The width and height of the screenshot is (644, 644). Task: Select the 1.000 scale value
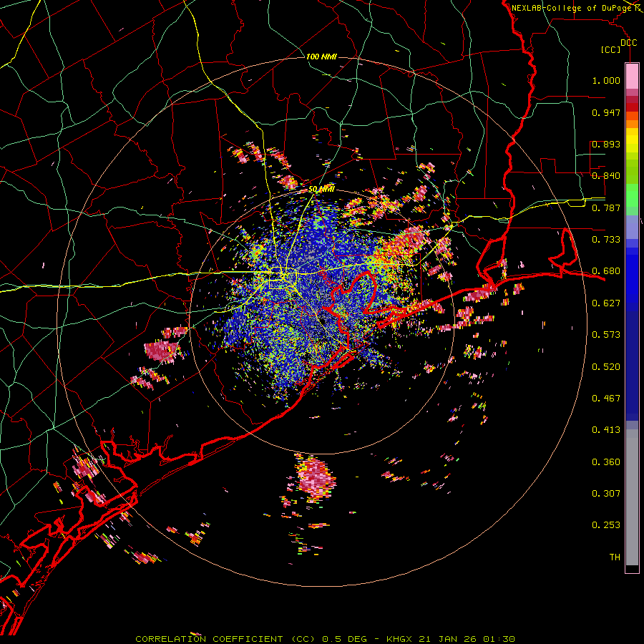point(606,80)
